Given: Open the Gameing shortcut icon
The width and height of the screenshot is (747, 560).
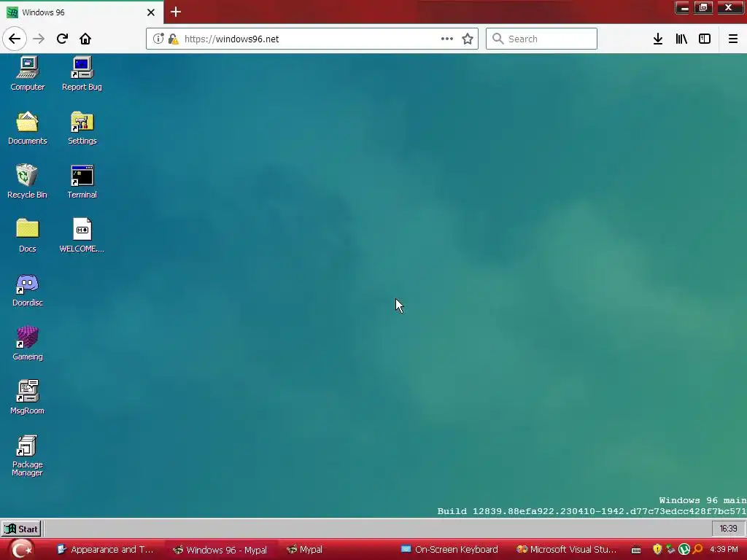Looking at the screenshot, I should click(28, 343).
